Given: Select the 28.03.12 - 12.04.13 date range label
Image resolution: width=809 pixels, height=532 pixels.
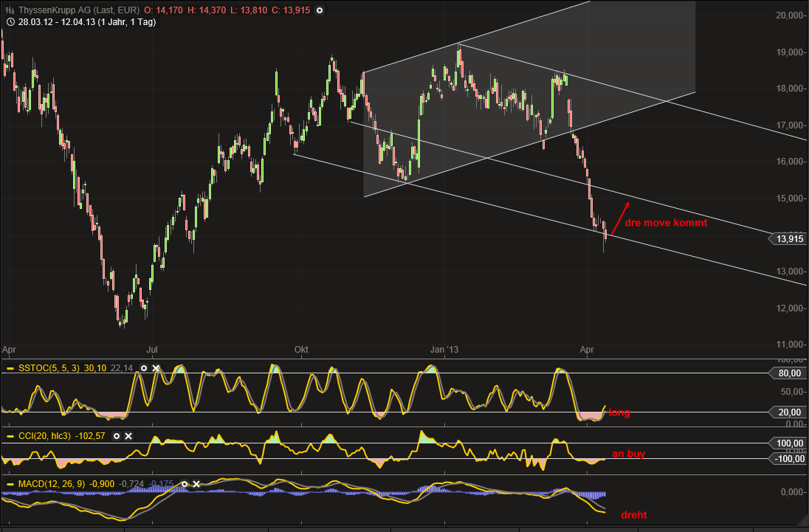Looking at the screenshot, I should [86, 22].
